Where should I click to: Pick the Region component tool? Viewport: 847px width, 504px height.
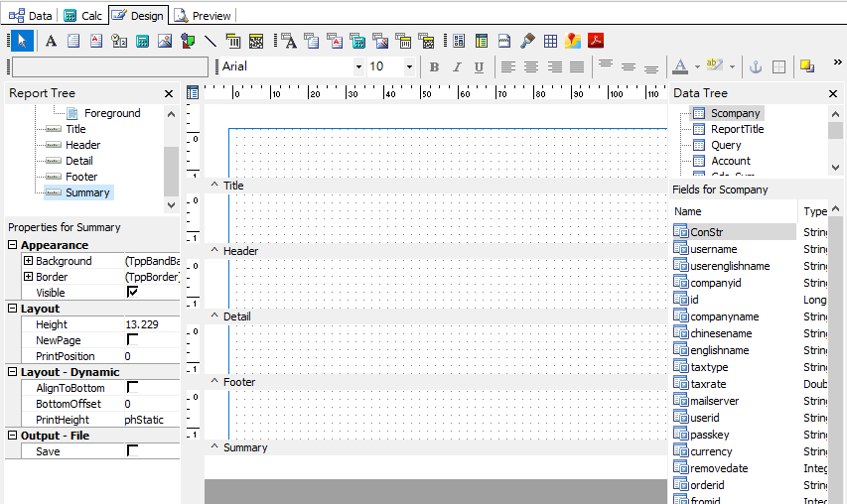tap(459, 41)
